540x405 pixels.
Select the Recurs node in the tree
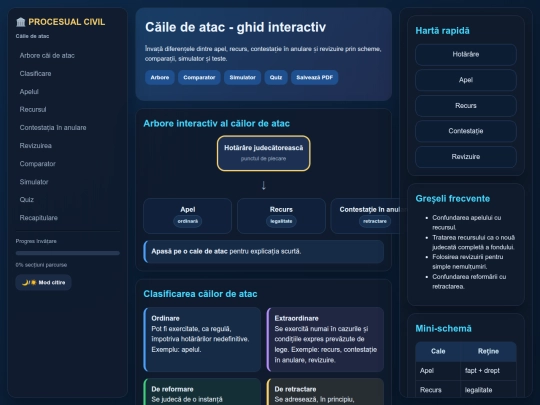click(x=281, y=216)
